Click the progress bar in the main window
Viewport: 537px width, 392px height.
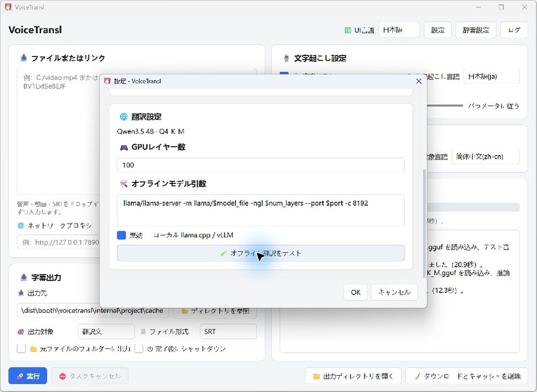tap(472, 207)
